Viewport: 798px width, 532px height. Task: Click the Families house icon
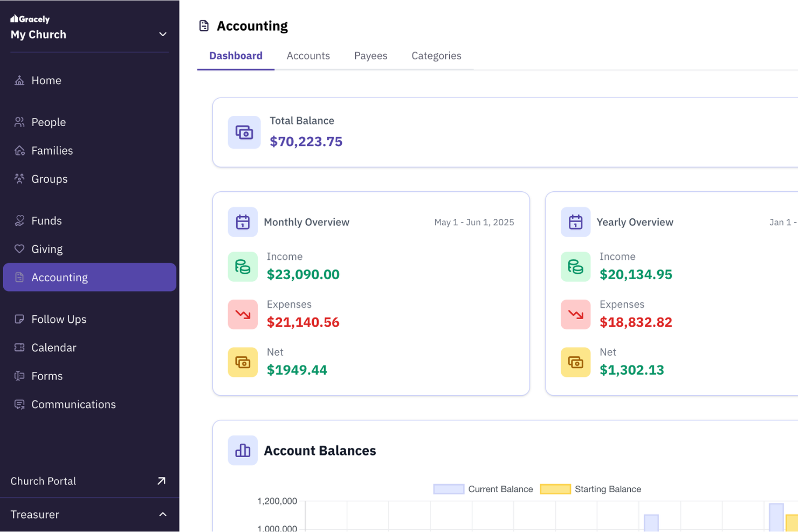(x=19, y=150)
